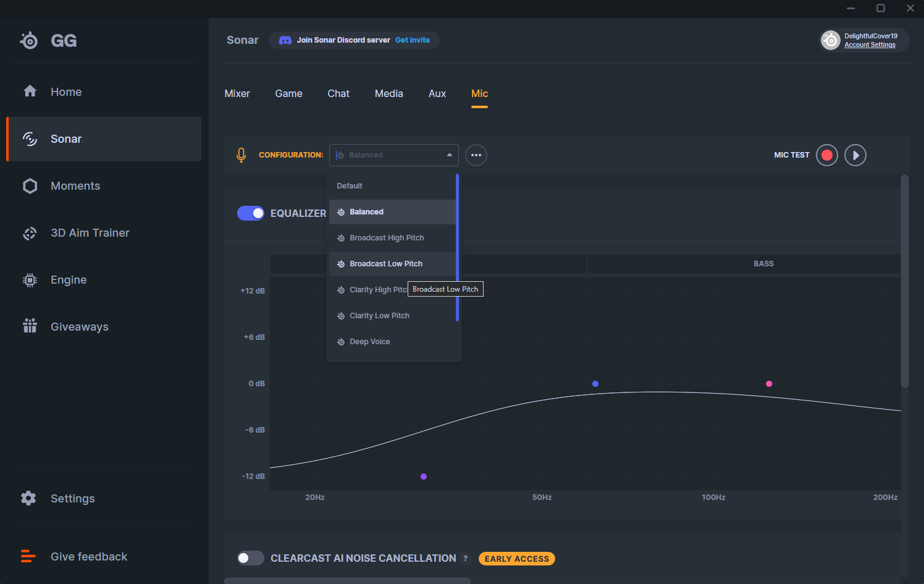Click the Default group label in dropdown

tap(350, 186)
